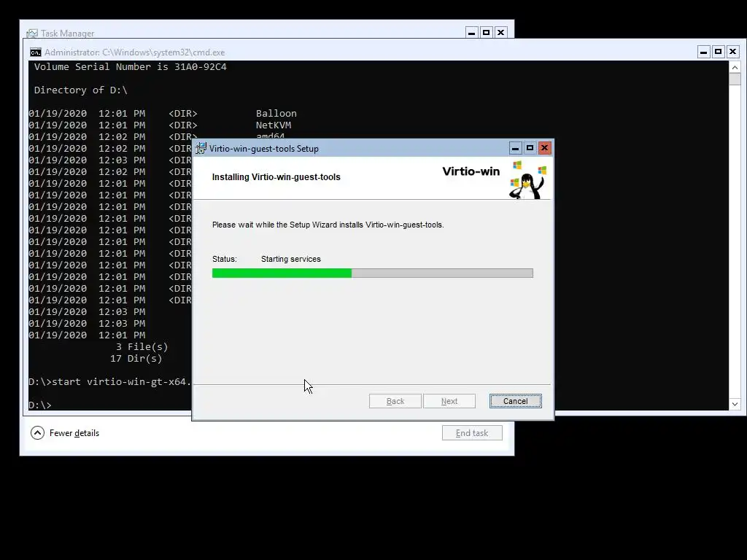The width and height of the screenshot is (747, 560).
Task: Click the cmd scrollbar down arrow
Action: (x=735, y=404)
